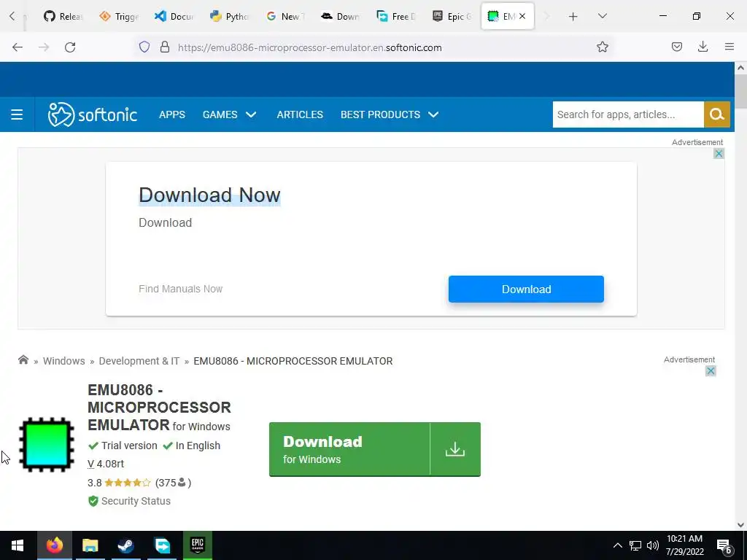Open Firefox from the taskbar
The width and height of the screenshot is (747, 560).
(x=54, y=545)
